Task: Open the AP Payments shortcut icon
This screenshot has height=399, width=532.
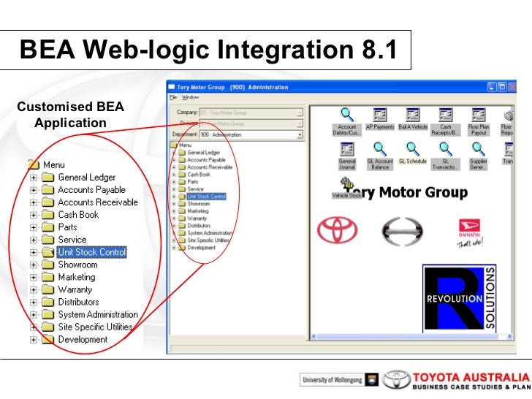Action: [x=380, y=115]
